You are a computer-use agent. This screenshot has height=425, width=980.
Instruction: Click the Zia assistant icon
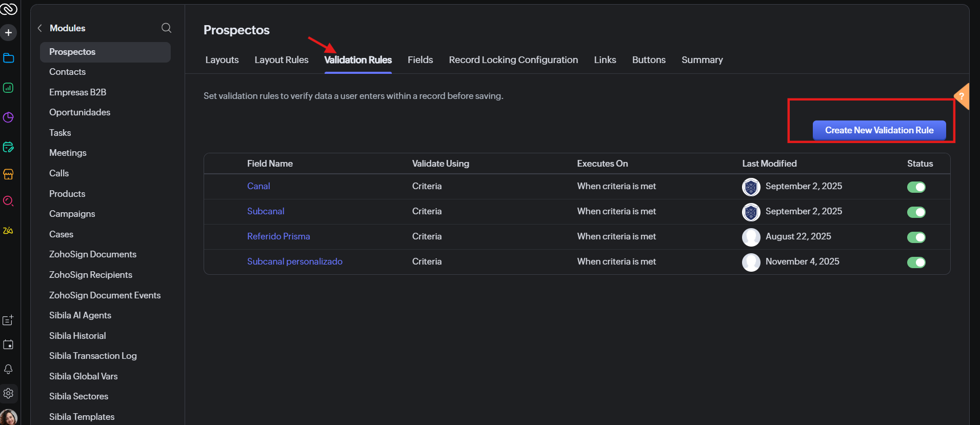pyautogui.click(x=9, y=231)
